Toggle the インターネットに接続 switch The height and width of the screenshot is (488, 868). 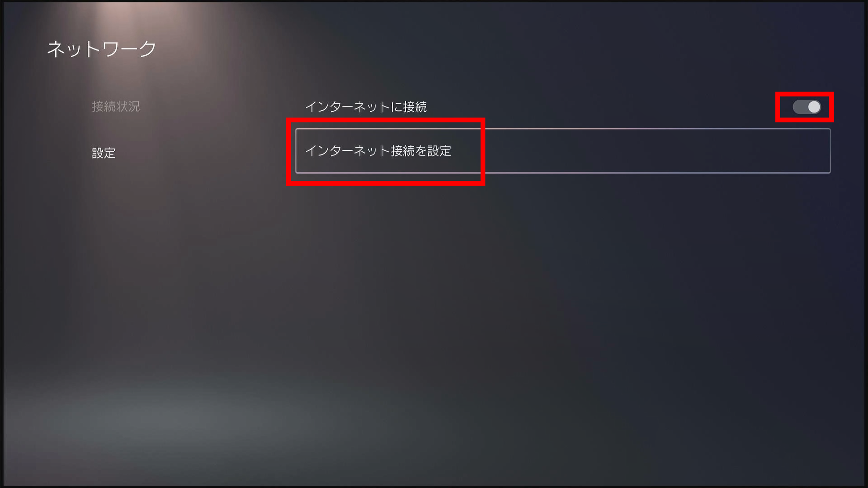(x=807, y=107)
